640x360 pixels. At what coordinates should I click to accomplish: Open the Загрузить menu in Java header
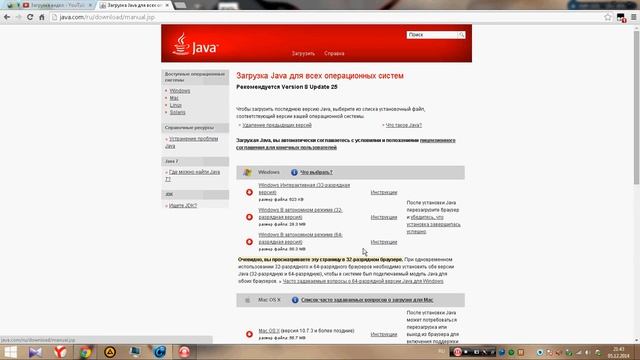point(303,53)
